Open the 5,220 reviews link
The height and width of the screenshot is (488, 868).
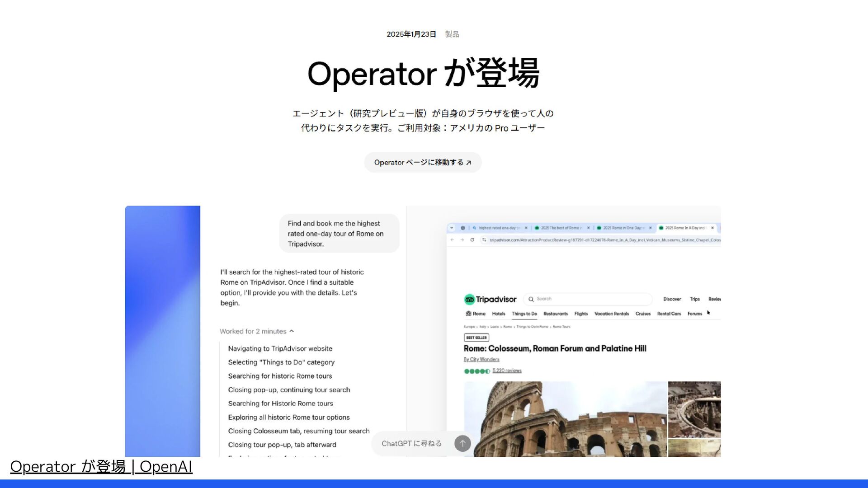pos(506,371)
